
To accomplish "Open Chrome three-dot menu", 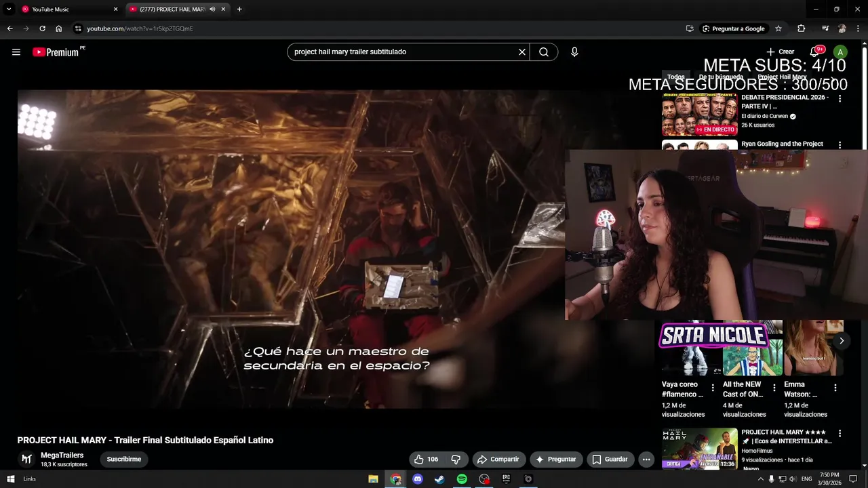I will point(858,28).
